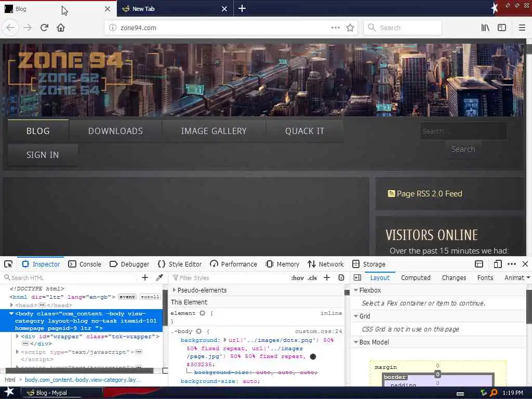This screenshot has width=532, height=399.
Task: Toggle print media simulation icon
Action: (x=341, y=277)
